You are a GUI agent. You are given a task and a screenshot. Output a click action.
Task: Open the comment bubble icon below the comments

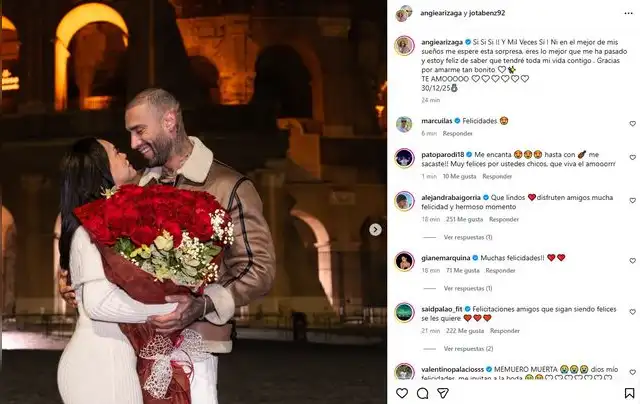coord(422,393)
